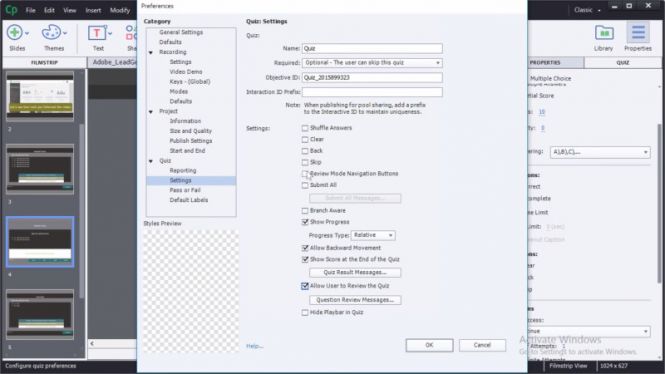Screen dimensions: 665x374
Task: Open the Progress Type Relative dropdown
Action: pyautogui.click(x=373, y=235)
